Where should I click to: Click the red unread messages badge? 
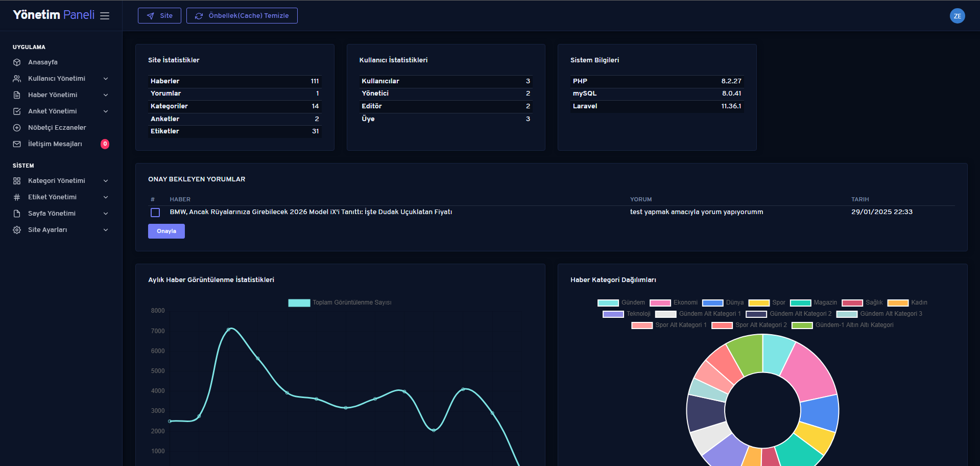tap(105, 144)
